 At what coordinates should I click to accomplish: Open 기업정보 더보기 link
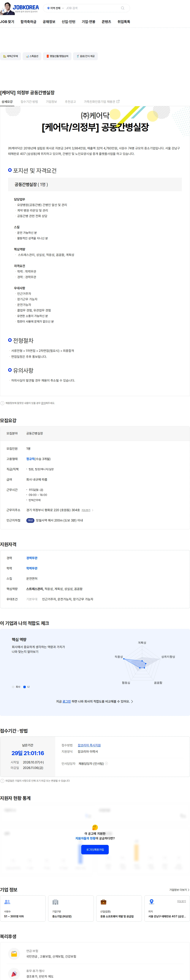179,889
